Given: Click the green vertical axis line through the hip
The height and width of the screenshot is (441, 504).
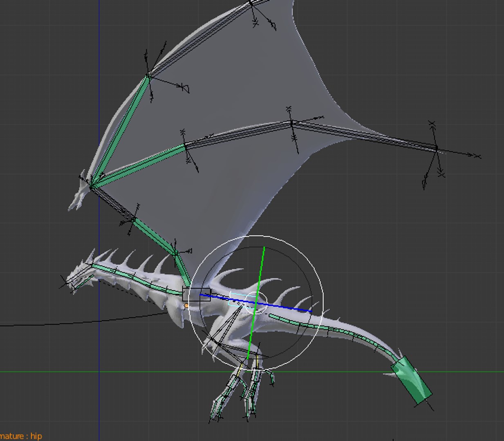Looking at the screenshot, I should pyautogui.click(x=256, y=303).
